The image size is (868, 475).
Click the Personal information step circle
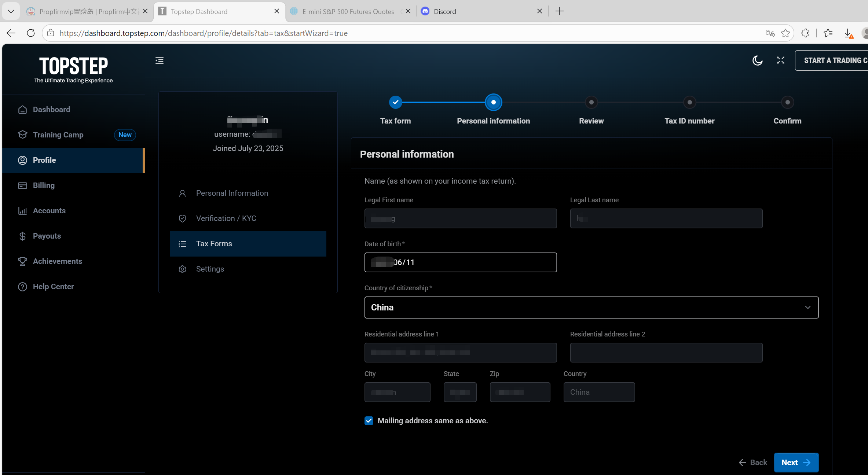(493, 102)
